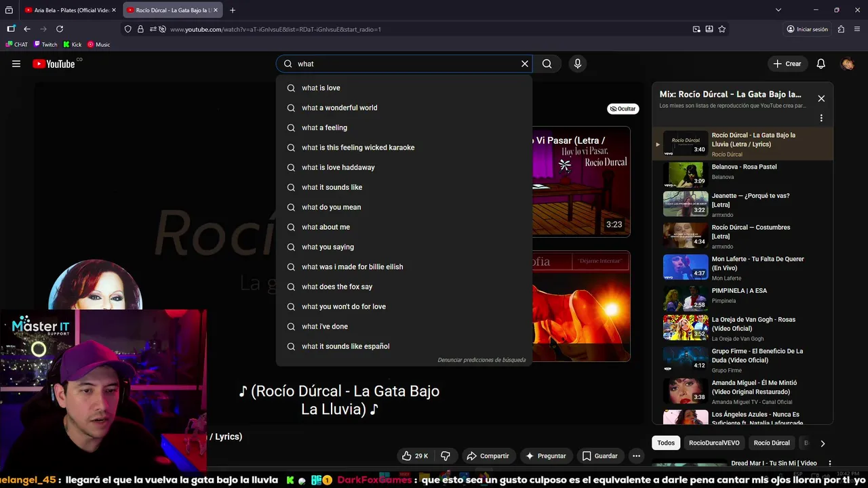Click the Compartir share button
Screen dimensions: 868x488
487,456
